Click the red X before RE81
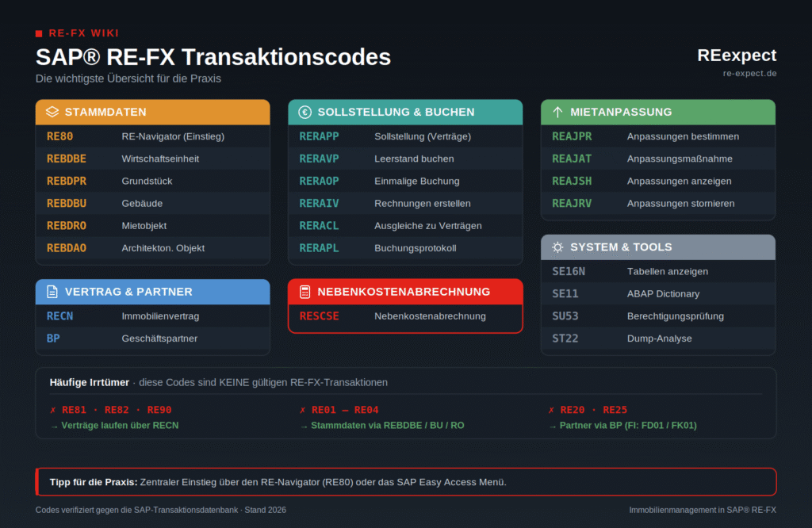This screenshot has width=812, height=528. click(53, 410)
